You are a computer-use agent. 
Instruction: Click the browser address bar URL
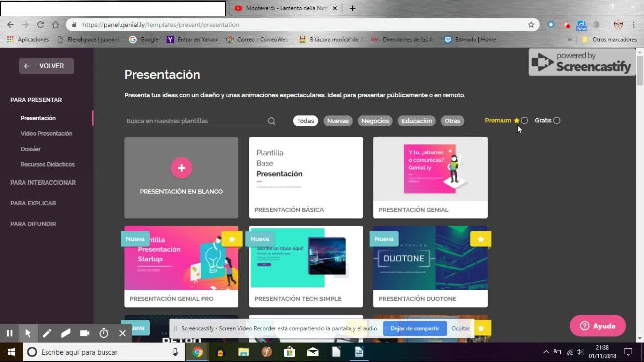161,24
